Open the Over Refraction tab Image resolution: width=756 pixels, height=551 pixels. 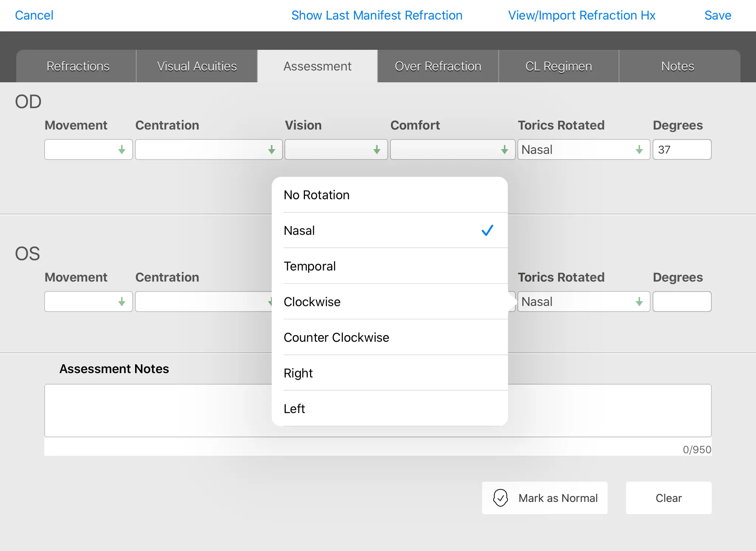pos(438,66)
